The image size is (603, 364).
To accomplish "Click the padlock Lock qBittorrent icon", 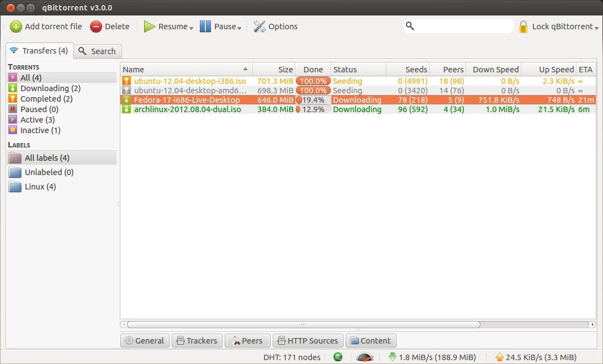I will coord(523,27).
